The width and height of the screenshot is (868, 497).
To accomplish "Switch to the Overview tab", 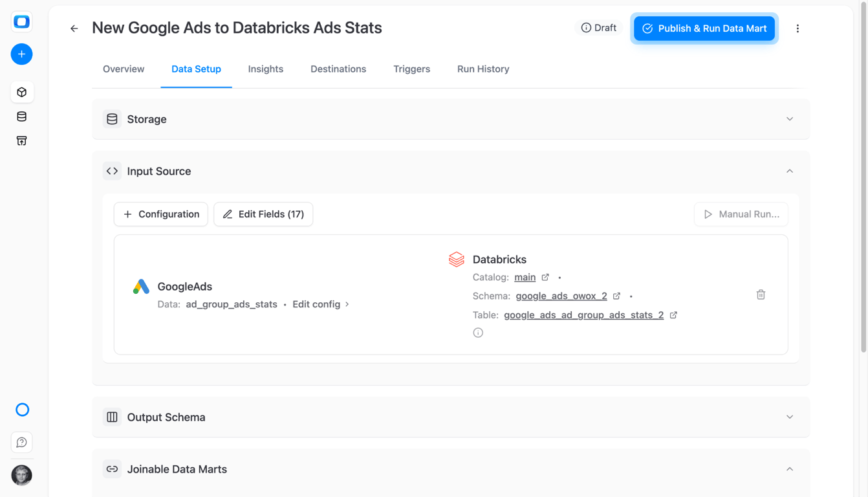I will 124,69.
